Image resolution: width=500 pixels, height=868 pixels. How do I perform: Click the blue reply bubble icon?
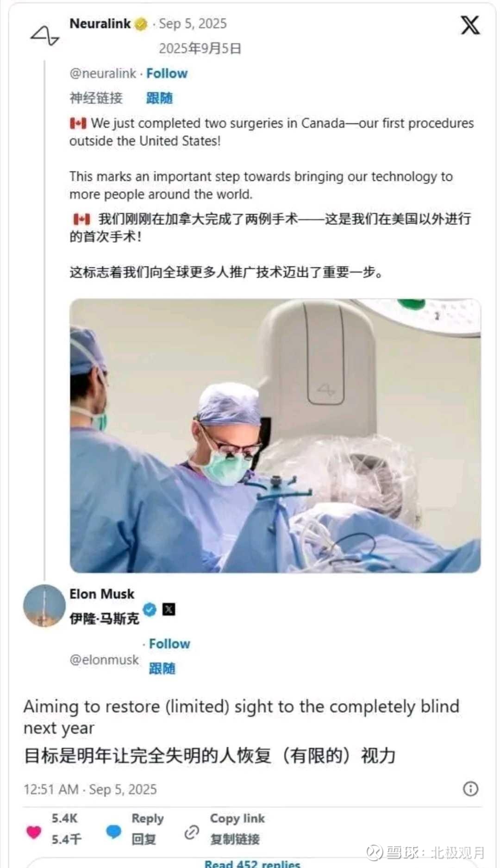pos(113,832)
